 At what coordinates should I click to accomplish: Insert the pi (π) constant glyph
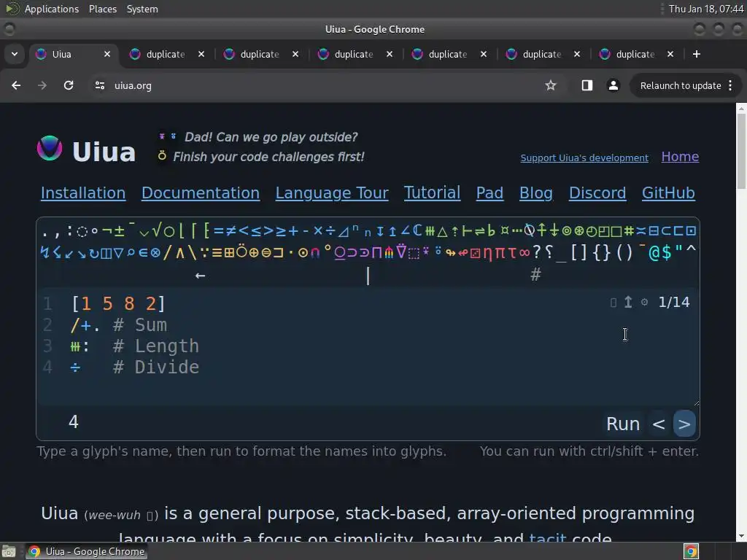(x=500, y=253)
